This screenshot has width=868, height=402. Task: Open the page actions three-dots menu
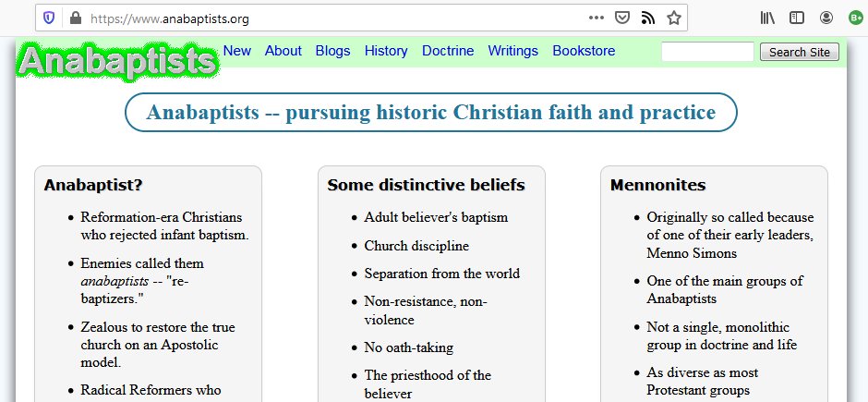point(597,18)
